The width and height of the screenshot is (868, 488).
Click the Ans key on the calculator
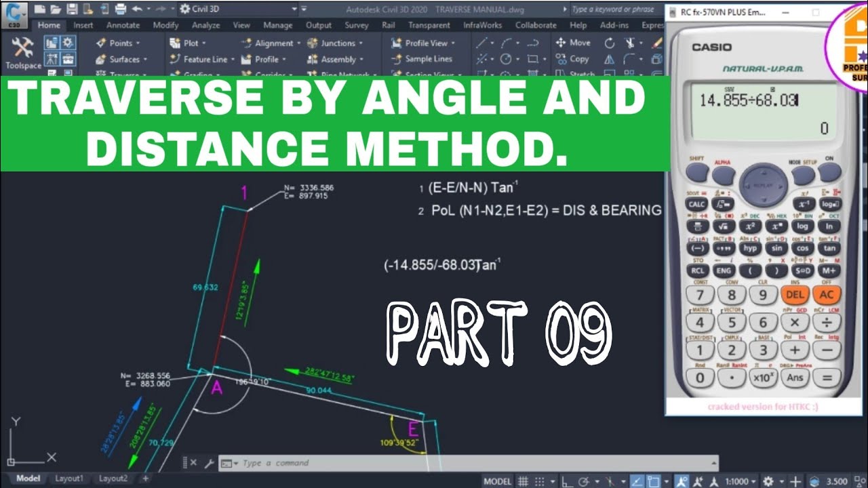click(x=795, y=377)
